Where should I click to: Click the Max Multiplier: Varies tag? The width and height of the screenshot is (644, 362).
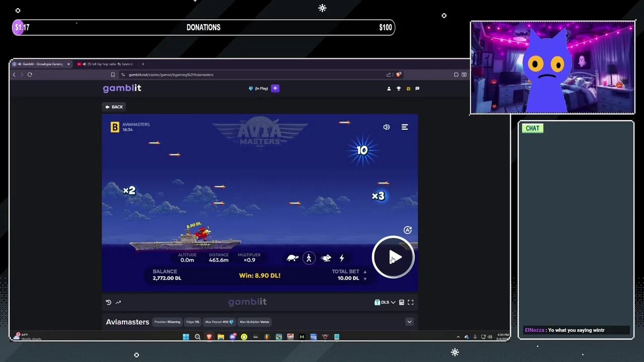click(x=255, y=322)
